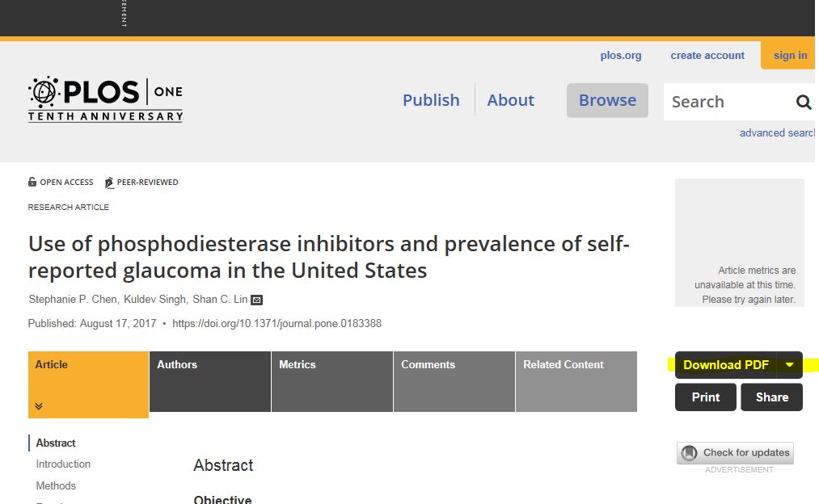Click the Print button

point(706,397)
